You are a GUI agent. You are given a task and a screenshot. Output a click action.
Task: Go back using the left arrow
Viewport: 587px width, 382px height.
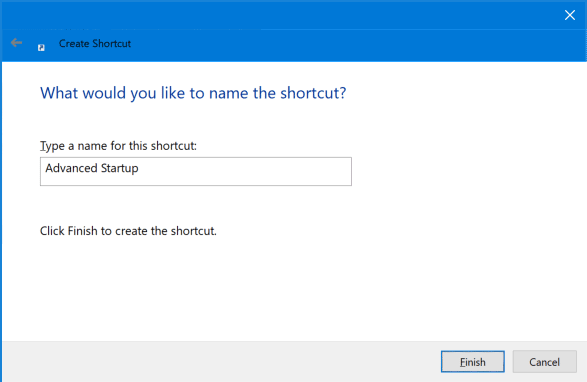click(16, 43)
